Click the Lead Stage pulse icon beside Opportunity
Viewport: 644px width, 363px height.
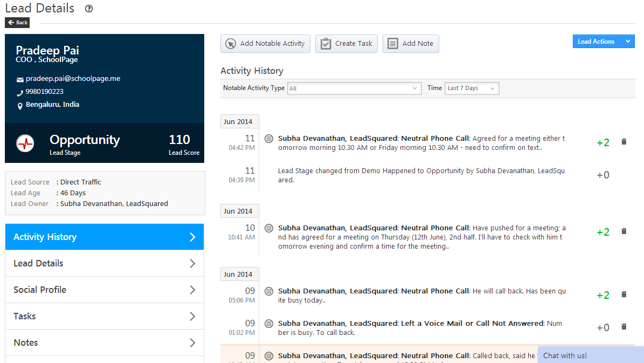(x=25, y=142)
